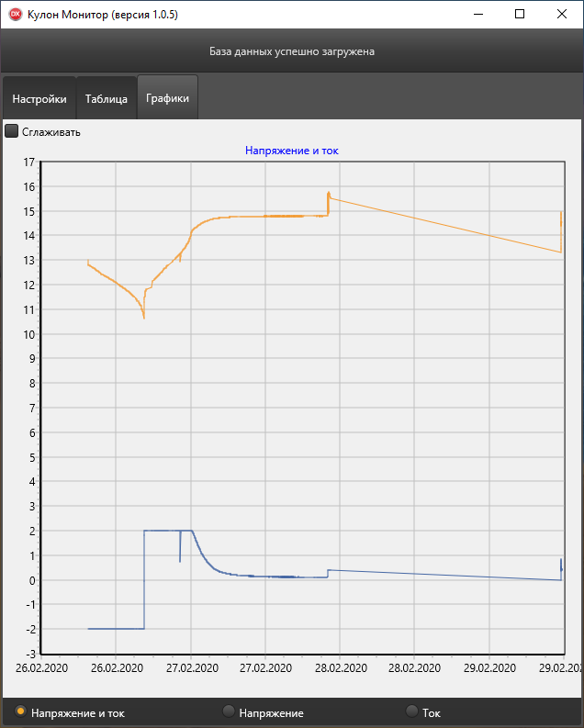The image size is (584, 728).
Task: Show only the Напряжение graph
Action: (229, 712)
